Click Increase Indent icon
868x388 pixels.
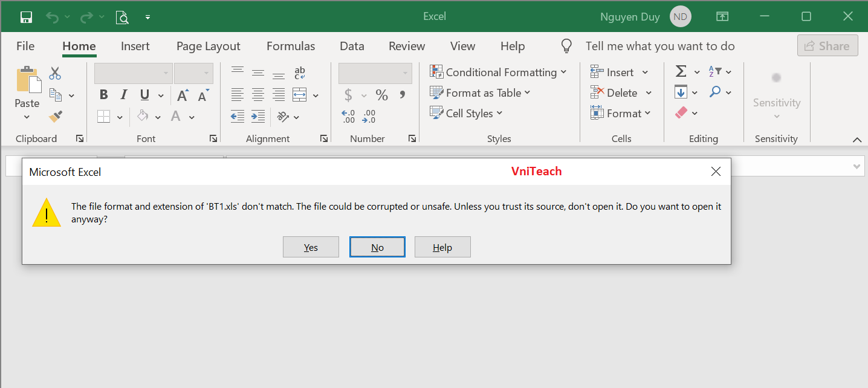tap(258, 116)
